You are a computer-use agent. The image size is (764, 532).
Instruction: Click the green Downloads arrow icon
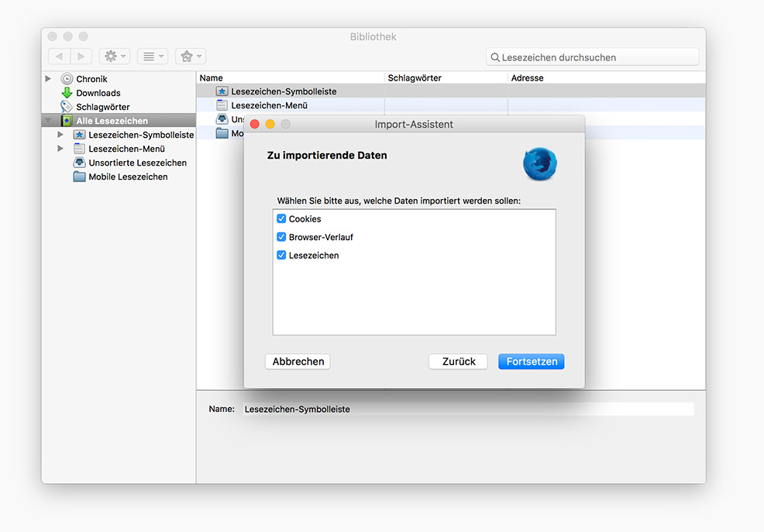[x=67, y=93]
